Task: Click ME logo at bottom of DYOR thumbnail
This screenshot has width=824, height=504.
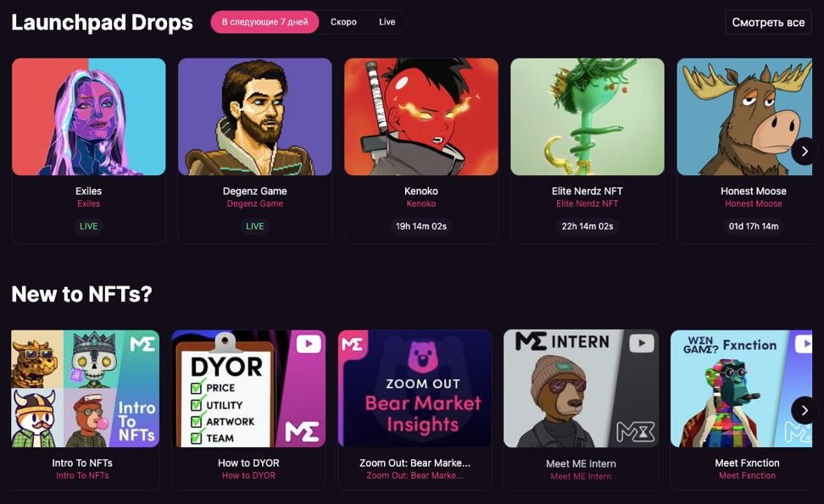Action: pyautogui.click(x=302, y=431)
